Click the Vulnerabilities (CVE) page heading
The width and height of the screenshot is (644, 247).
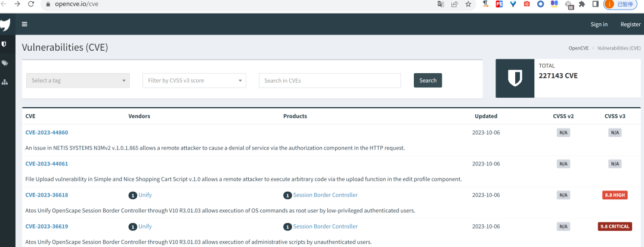(x=65, y=48)
